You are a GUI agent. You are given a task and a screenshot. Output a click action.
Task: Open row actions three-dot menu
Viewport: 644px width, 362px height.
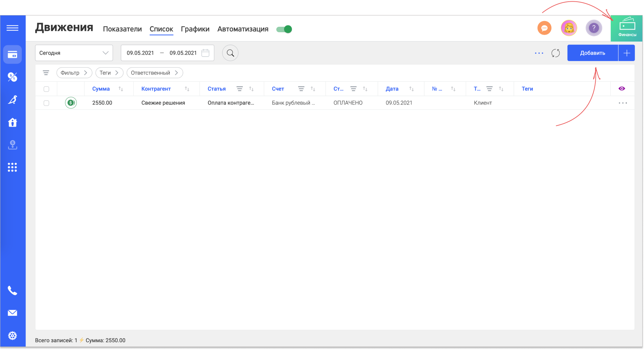pos(623,103)
